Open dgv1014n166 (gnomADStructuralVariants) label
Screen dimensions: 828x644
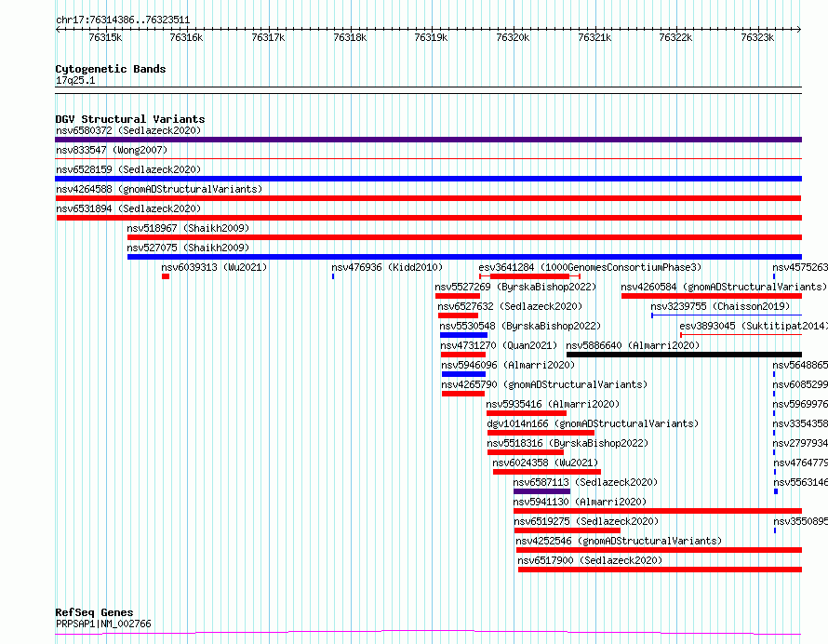click(593, 423)
